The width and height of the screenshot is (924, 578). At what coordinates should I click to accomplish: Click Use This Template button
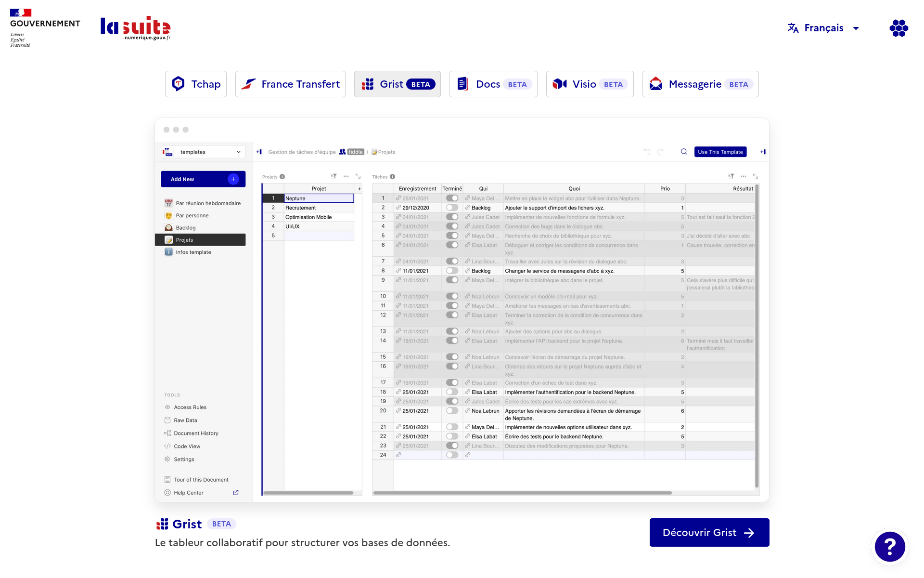coord(720,152)
